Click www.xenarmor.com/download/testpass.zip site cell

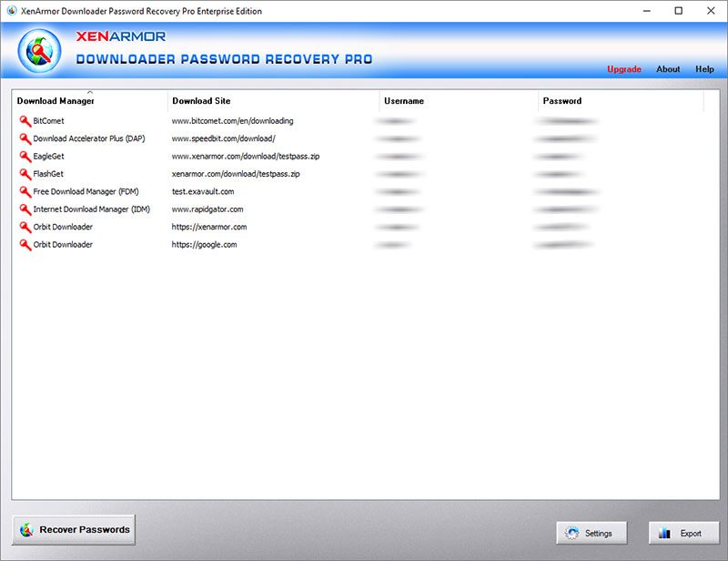click(x=246, y=156)
